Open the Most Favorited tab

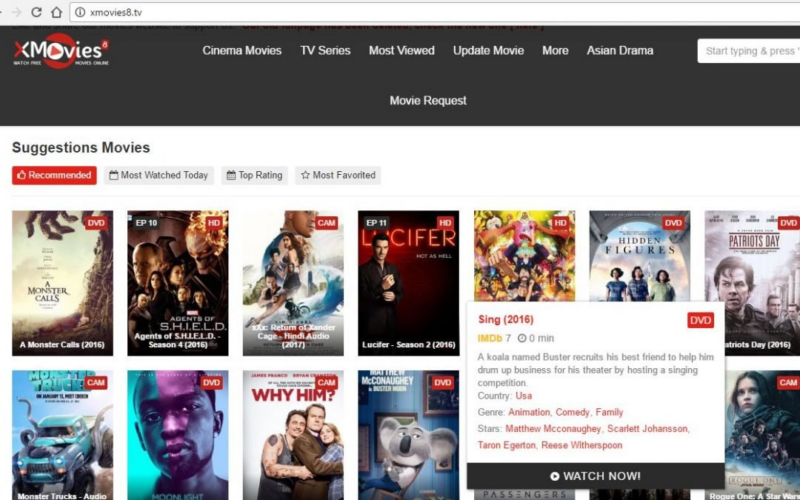(338, 175)
